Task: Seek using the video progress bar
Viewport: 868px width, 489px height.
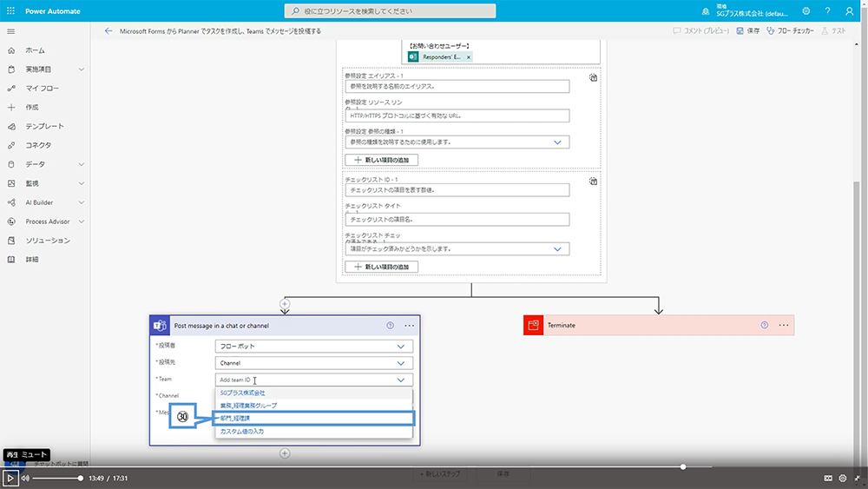Action: pos(434,466)
